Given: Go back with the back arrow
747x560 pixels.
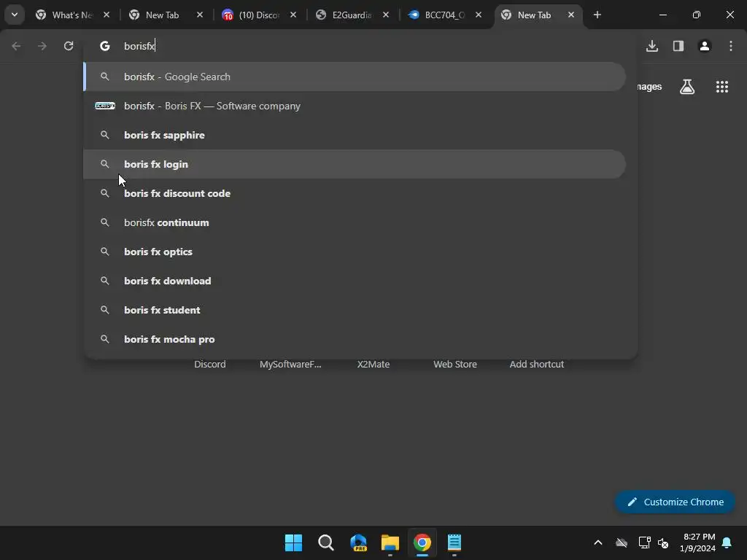Looking at the screenshot, I should 16,46.
